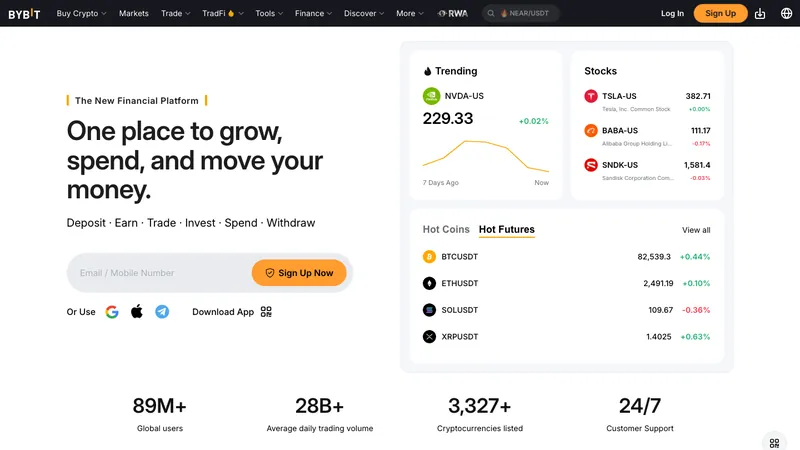Click the Stocks panel heading
This screenshot has height=450, width=800.
coord(601,71)
